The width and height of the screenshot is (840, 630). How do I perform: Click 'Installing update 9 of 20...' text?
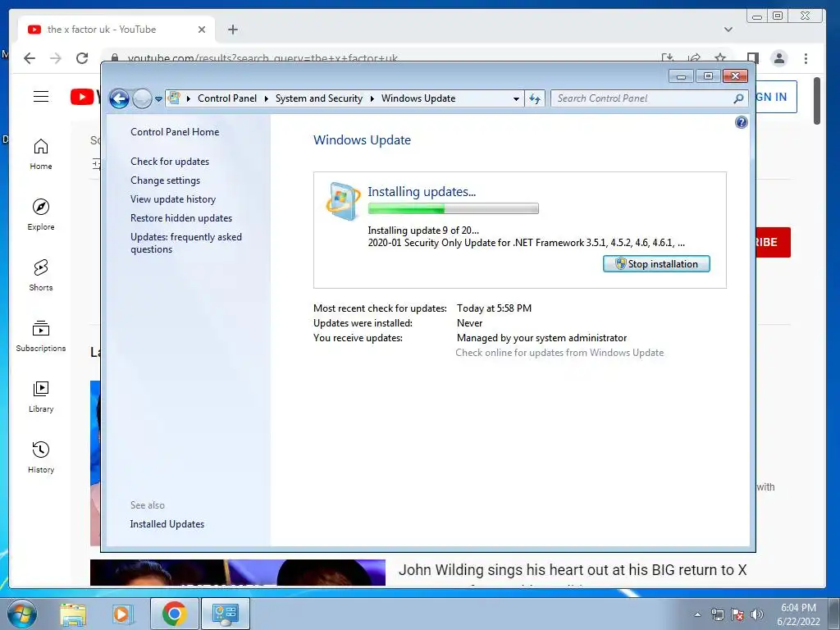[x=423, y=231]
